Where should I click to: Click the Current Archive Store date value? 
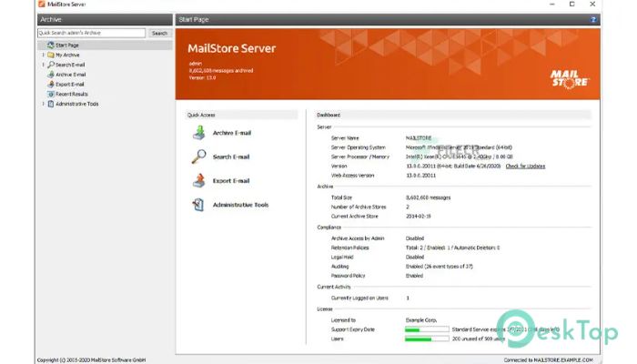point(418,217)
